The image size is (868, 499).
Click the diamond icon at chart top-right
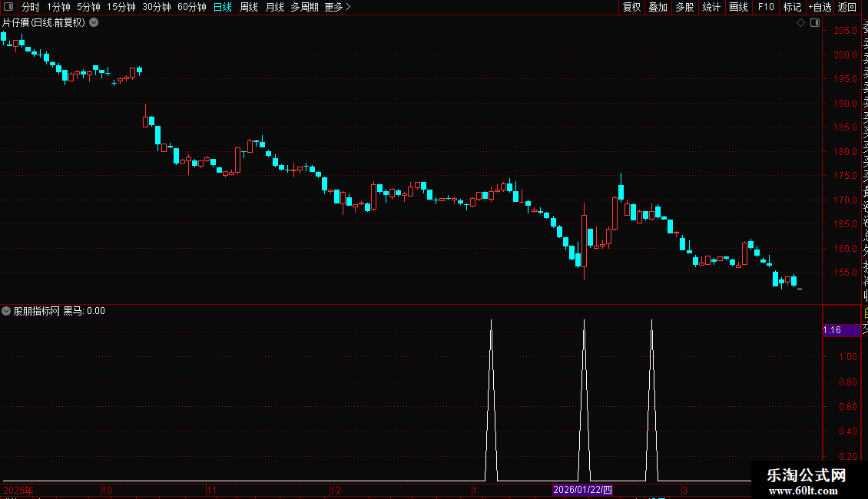coord(800,23)
